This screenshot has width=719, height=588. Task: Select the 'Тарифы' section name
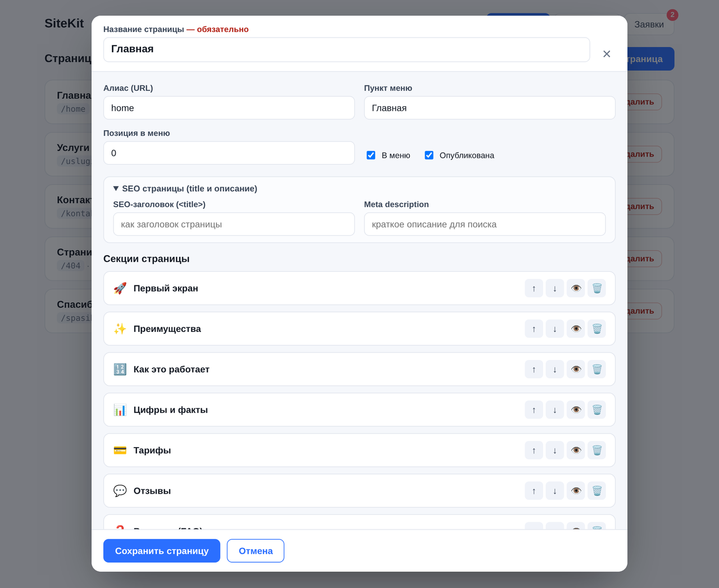tap(152, 450)
